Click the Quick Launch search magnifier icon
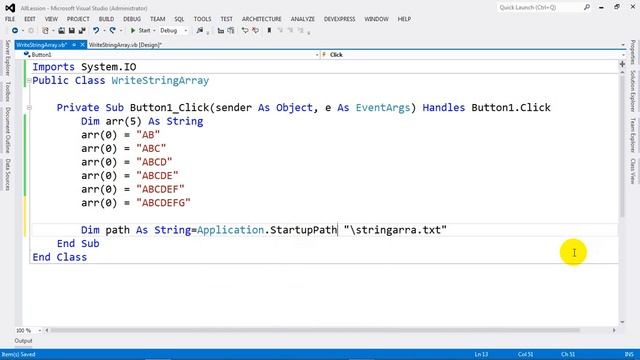 click(587, 7)
